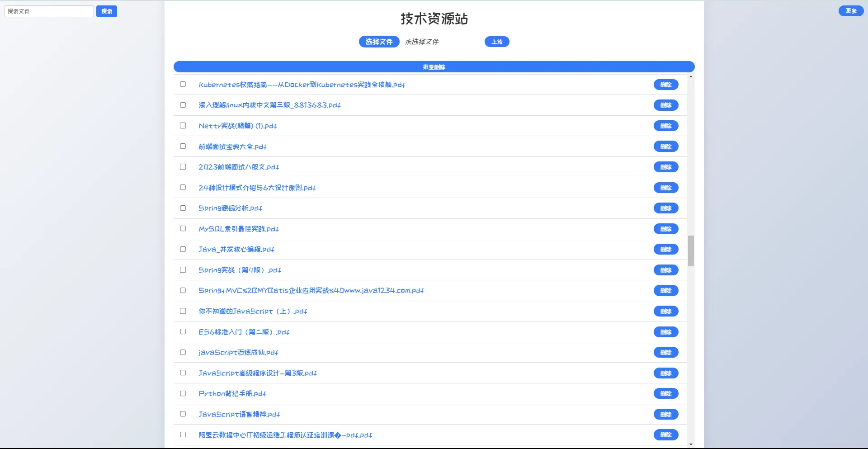Tick the checkbox for Python背记手册.pdf
The width and height of the screenshot is (868, 449).
coord(183,393)
